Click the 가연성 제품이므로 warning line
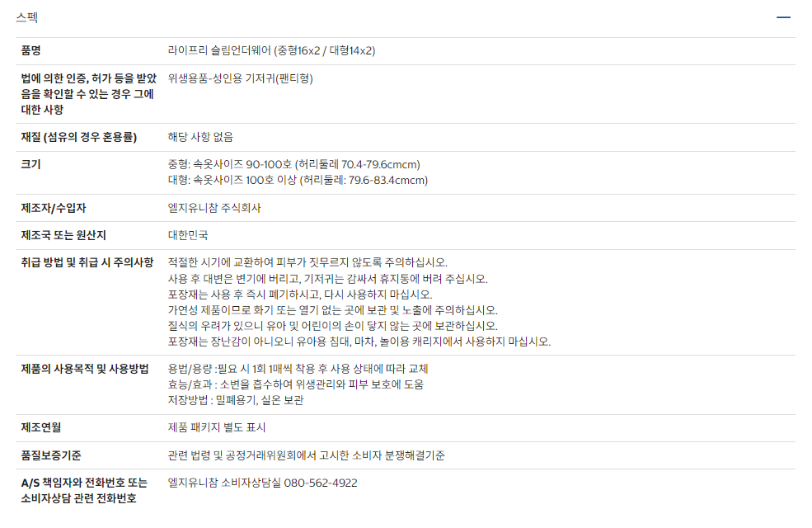Screen dimensions: 812x528 (x=332, y=310)
